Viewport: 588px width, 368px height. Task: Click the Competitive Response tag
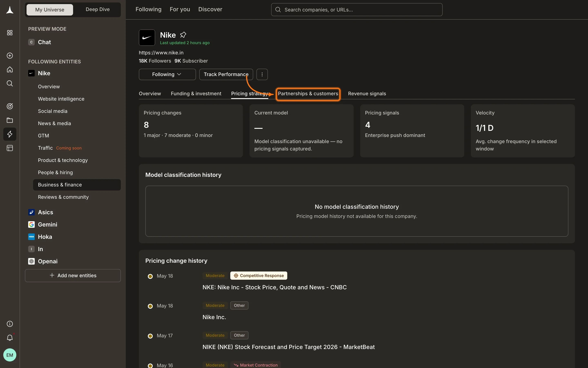coord(258,276)
